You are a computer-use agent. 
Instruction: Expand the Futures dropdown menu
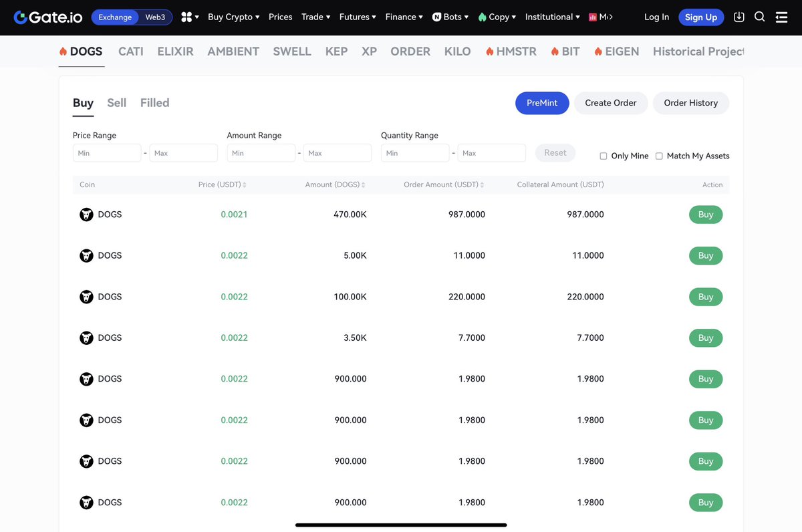358,17
